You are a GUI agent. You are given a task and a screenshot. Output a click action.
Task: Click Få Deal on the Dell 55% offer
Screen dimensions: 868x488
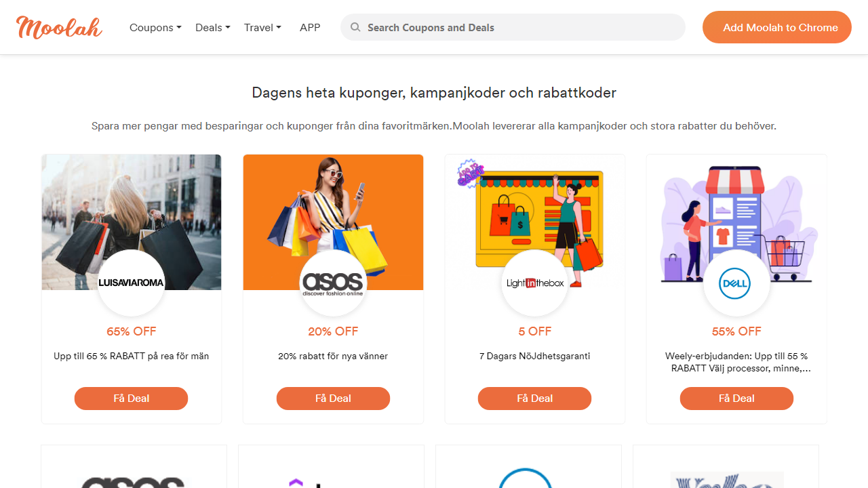pyautogui.click(x=736, y=399)
